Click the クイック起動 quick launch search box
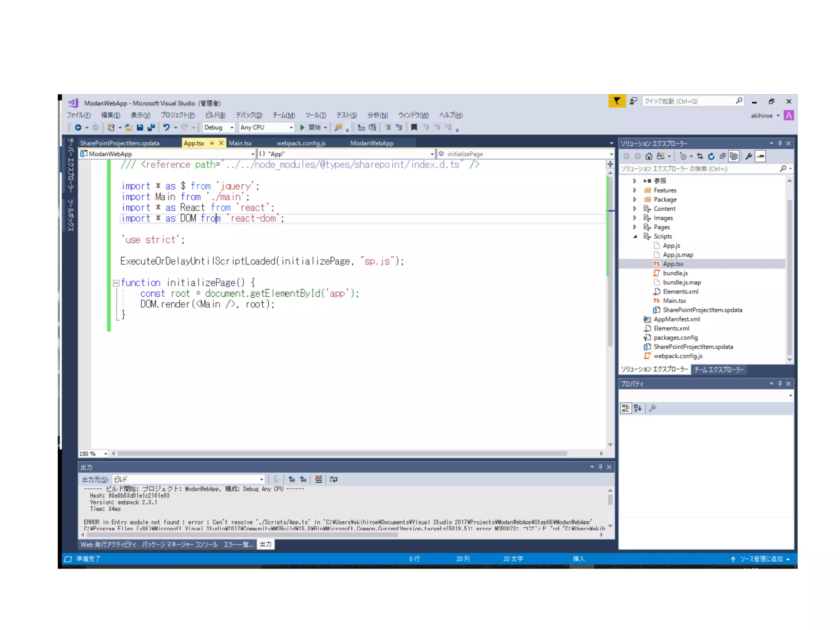Image resolution: width=840 pixels, height=630 pixels. [689, 101]
